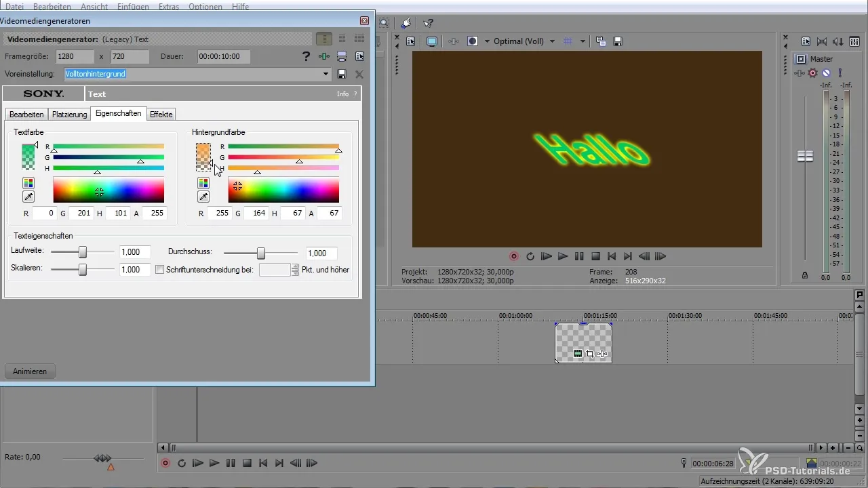868x488 pixels.
Task: Match output size icon in generator
Action: (342, 57)
